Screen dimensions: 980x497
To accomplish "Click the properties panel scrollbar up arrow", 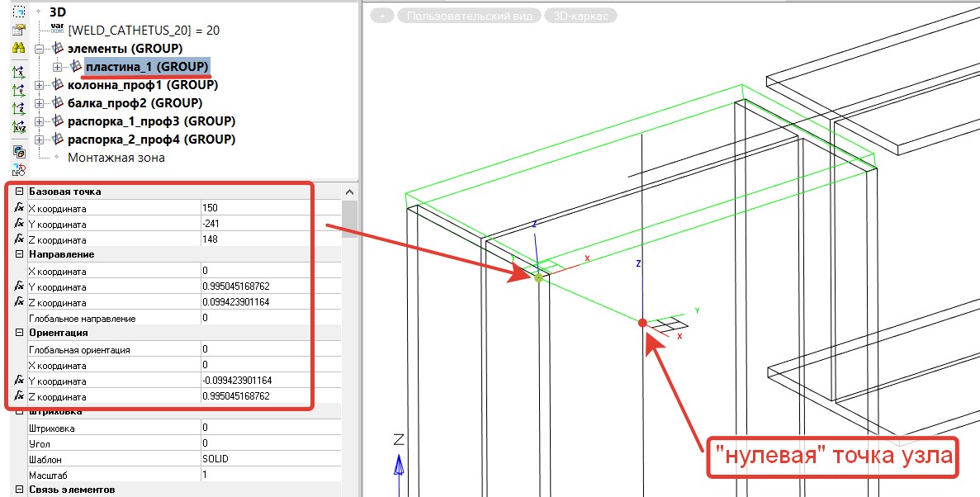I will [349, 192].
